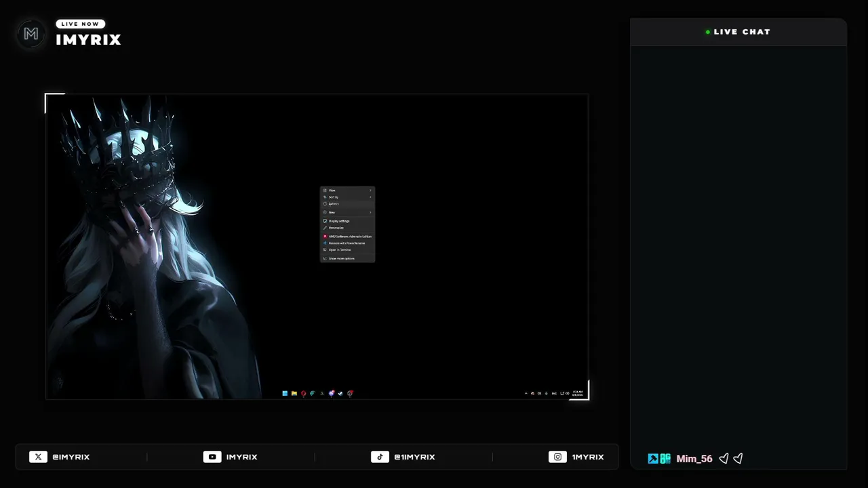Click the Mim_56 username in chat
This screenshot has width=868, height=488.
694,459
